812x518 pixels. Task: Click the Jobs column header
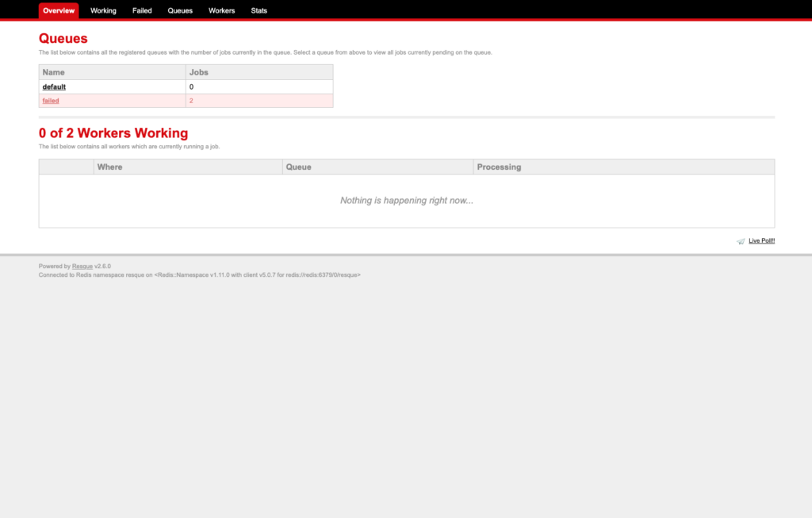[x=199, y=72]
